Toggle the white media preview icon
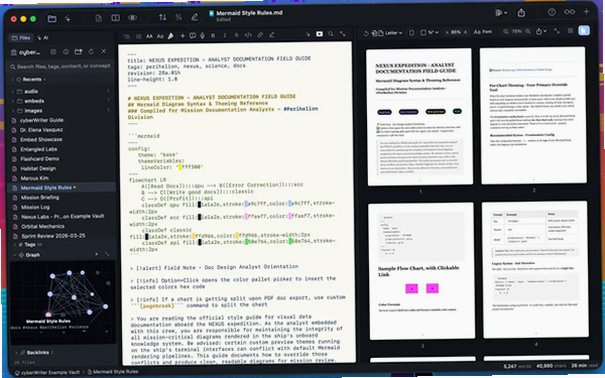 pos(319,34)
